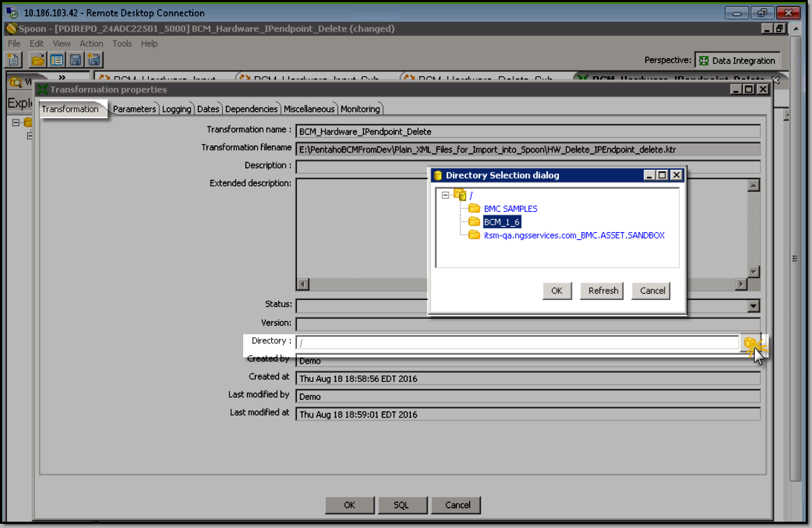Click the Data Integration perspective button
812x528 pixels.
(737, 61)
